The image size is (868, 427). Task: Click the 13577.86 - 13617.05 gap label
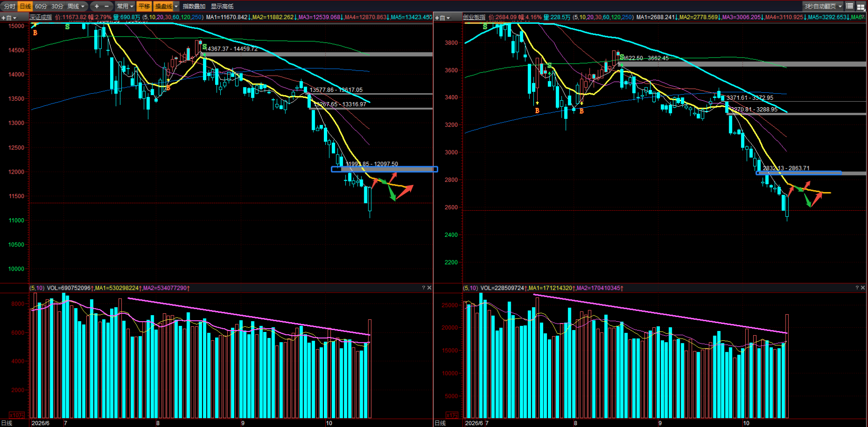point(336,90)
